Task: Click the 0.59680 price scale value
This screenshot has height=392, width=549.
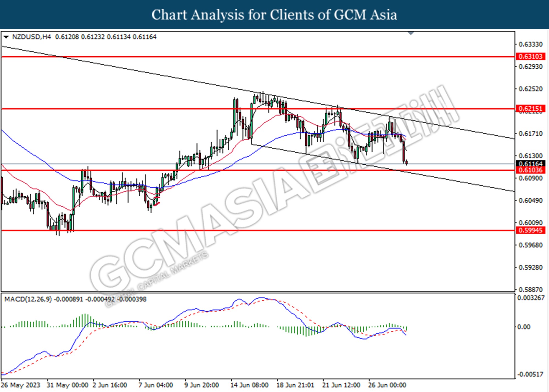Action: pos(530,245)
